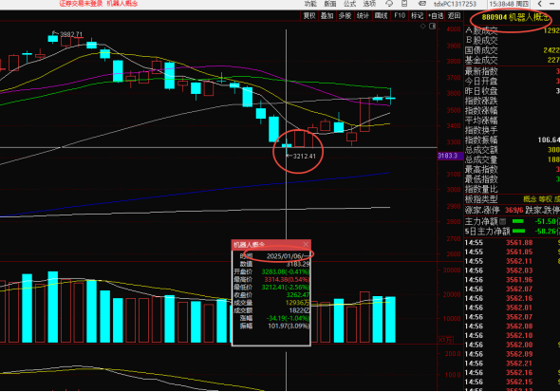
Task: Open the 统计 statistics button
Action: (363, 16)
